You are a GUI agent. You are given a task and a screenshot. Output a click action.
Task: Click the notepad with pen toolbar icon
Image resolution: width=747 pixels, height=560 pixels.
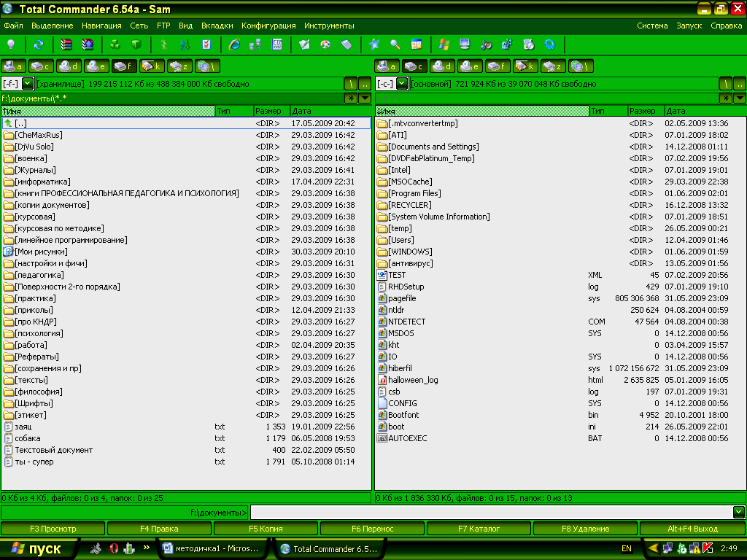point(304,44)
